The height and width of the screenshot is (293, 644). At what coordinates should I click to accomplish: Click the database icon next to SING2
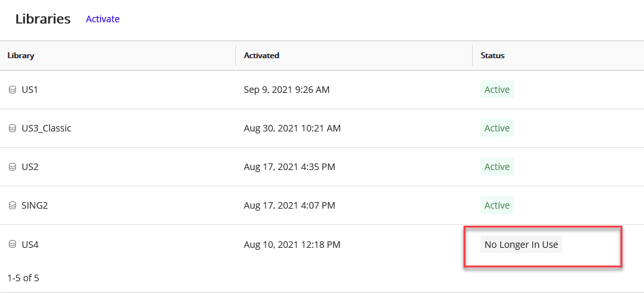click(x=12, y=205)
